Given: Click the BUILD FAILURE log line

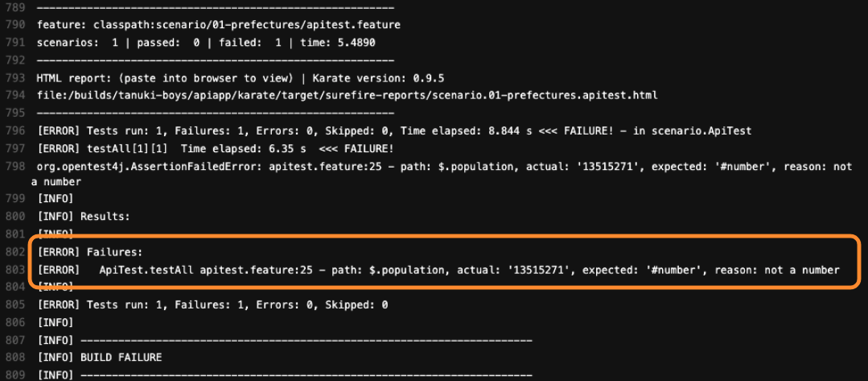Looking at the screenshot, I should click(x=100, y=358).
